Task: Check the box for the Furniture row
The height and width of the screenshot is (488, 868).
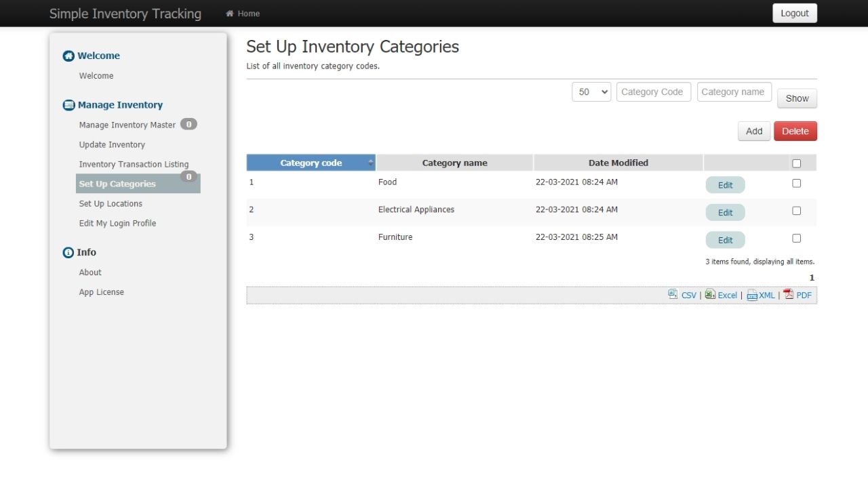Action: coord(796,239)
